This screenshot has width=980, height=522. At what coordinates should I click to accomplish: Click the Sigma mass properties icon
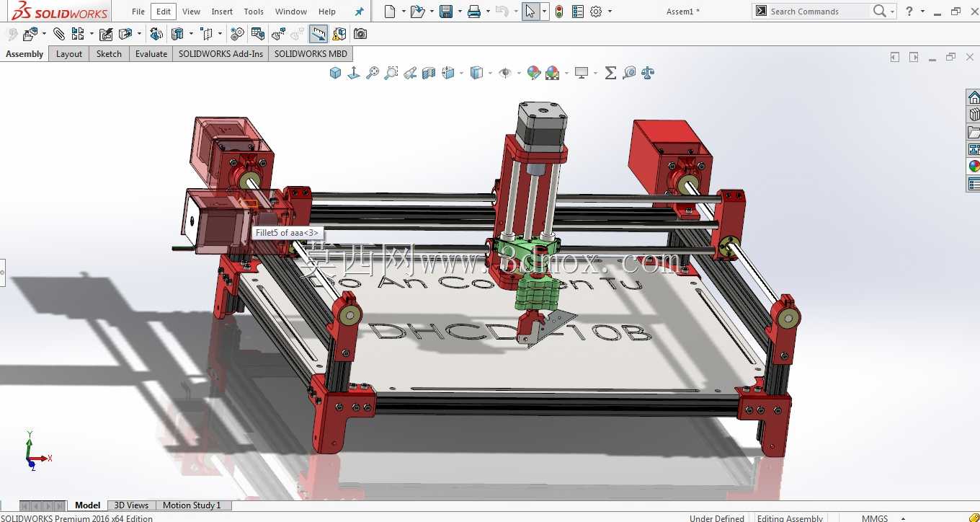pyautogui.click(x=610, y=73)
